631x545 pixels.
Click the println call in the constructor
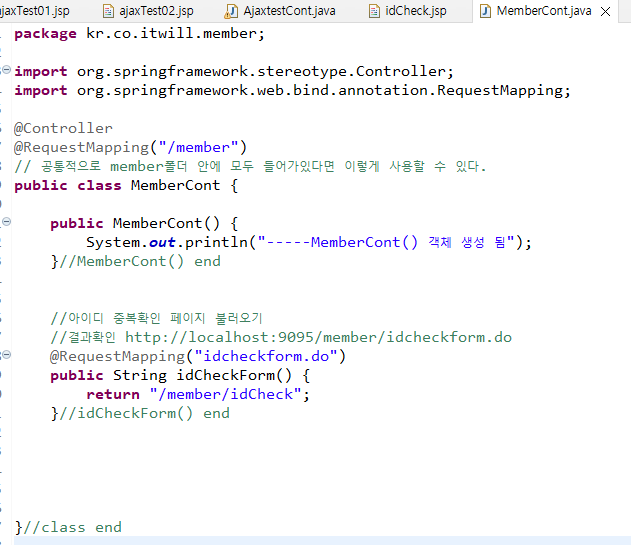pyautogui.click(x=216, y=242)
